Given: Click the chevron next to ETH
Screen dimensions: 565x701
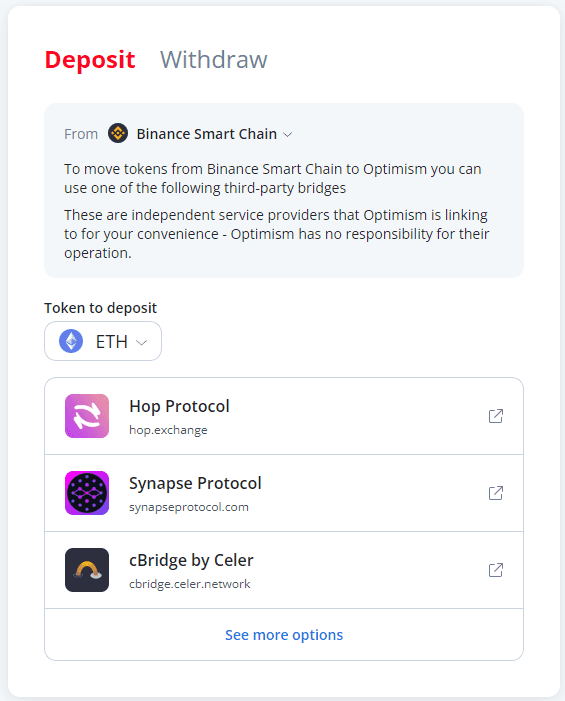Looking at the screenshot, I should pos(142,342).
